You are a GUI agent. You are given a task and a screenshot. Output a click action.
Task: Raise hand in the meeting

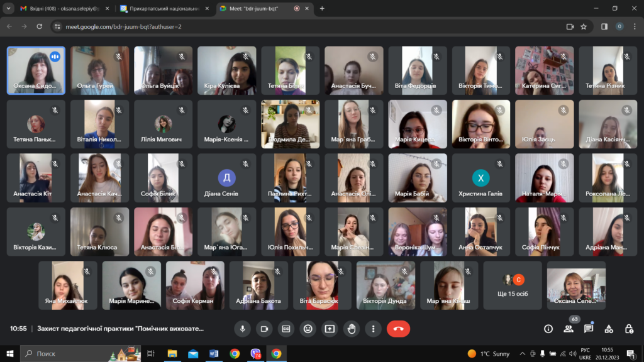352,329
